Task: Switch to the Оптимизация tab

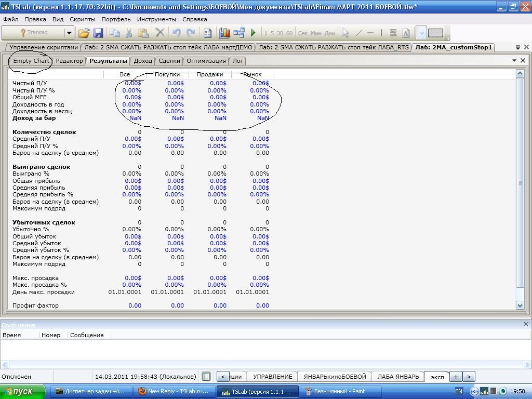Action: tap(206, 61)
